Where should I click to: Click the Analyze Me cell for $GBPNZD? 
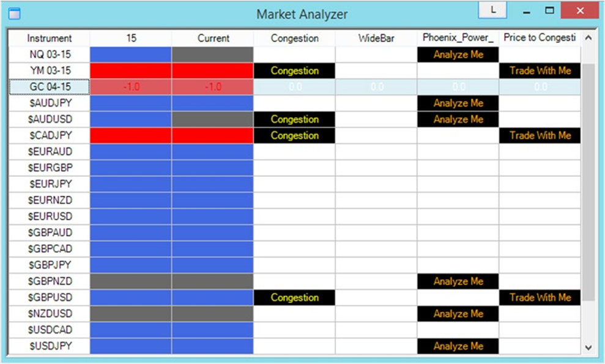pyautogui.click(x=458, y=281)
